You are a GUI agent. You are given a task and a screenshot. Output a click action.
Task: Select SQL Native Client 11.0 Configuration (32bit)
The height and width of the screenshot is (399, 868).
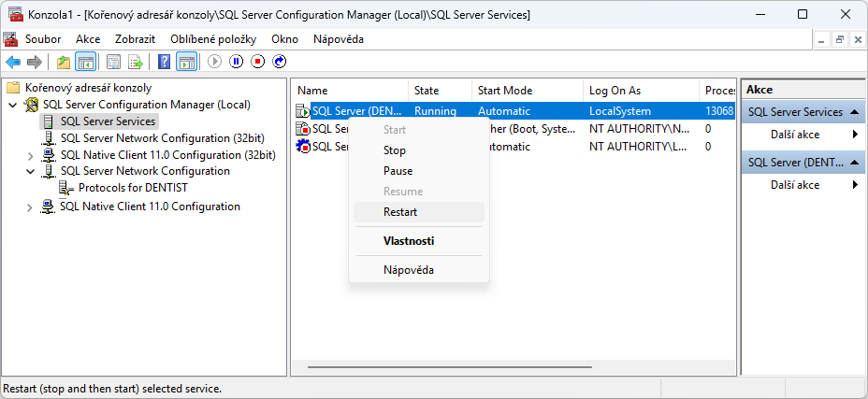click(x=167, y=155)
